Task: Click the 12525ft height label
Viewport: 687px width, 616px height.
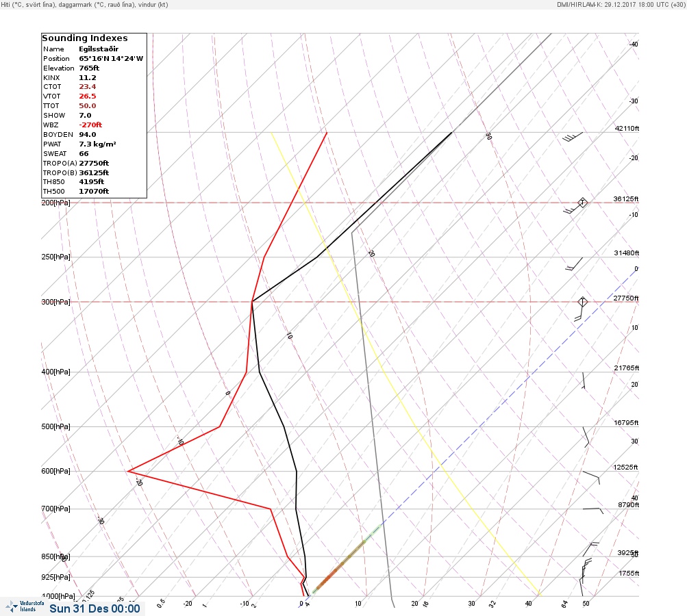Action: point(625,467)
